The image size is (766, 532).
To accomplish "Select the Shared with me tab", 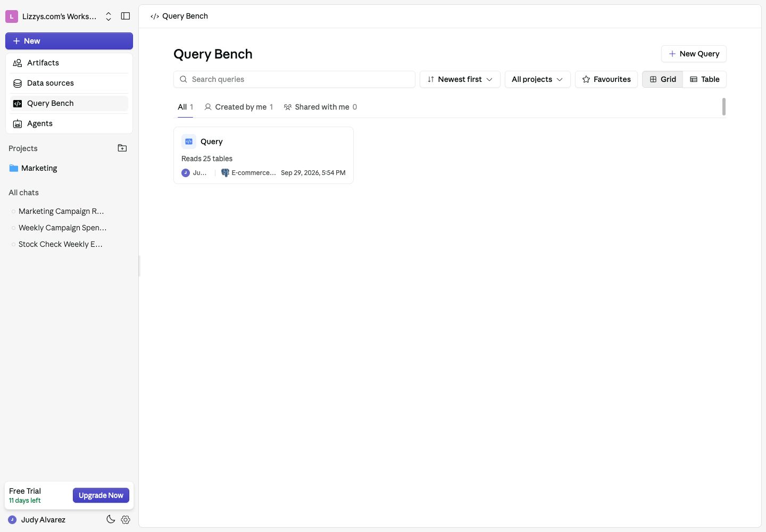I will [x=320, y=107].
